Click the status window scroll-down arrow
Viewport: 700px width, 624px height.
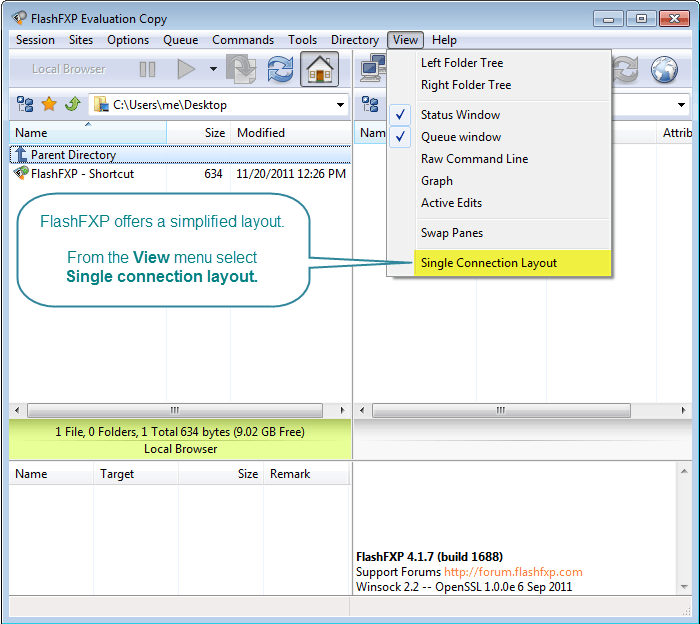point(684,587)
